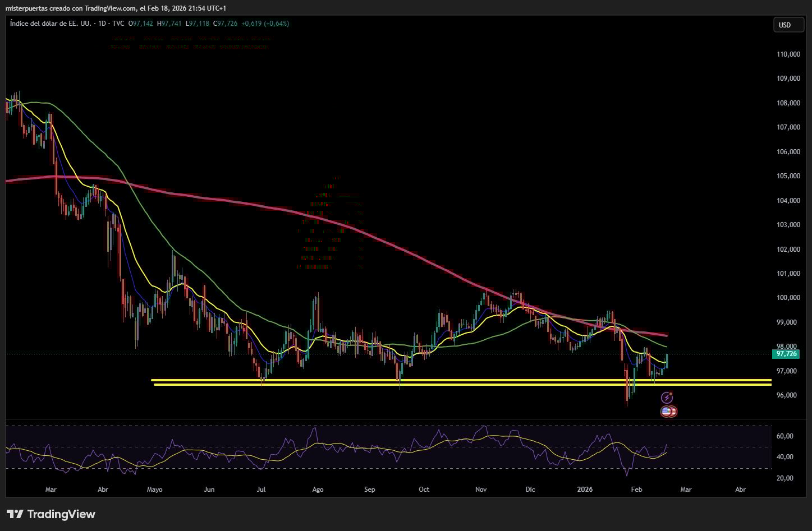The image size is (812, 531).
Task: Click the 2026 label on the time axis
Action: point(585,490)
